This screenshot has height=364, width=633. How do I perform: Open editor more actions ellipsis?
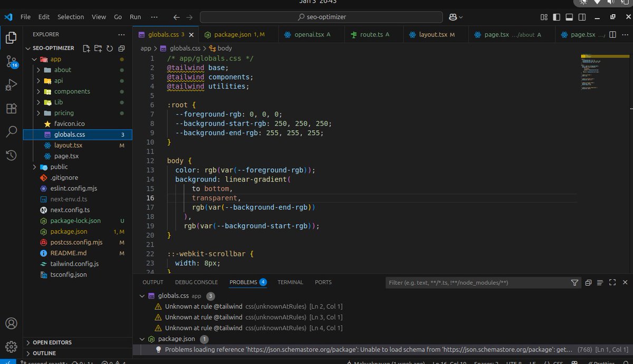click(x=625, y=35)
